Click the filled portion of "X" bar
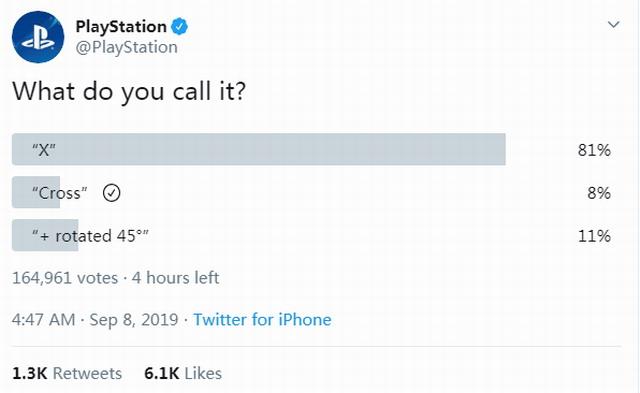This screenshot has width=640, height=393. click(x=259, y=149)
